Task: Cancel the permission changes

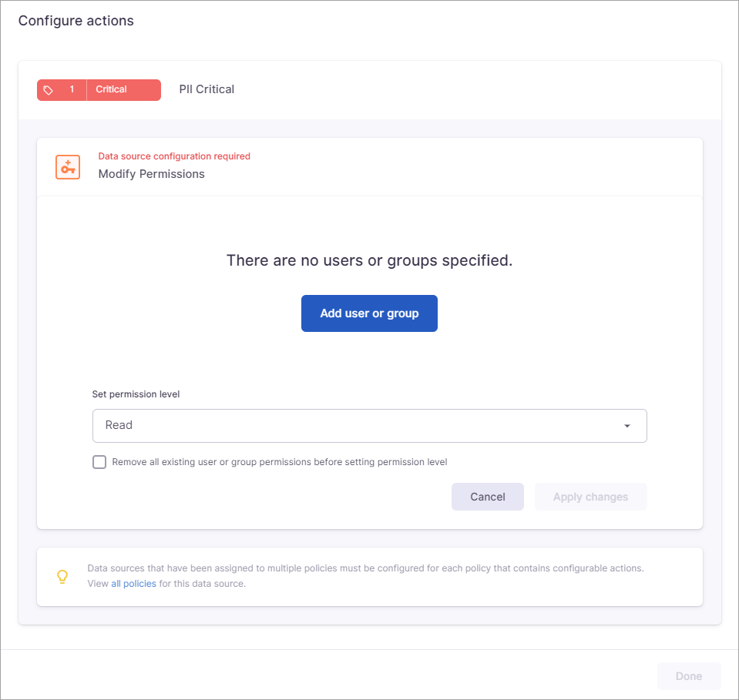Action: (487, 497)
